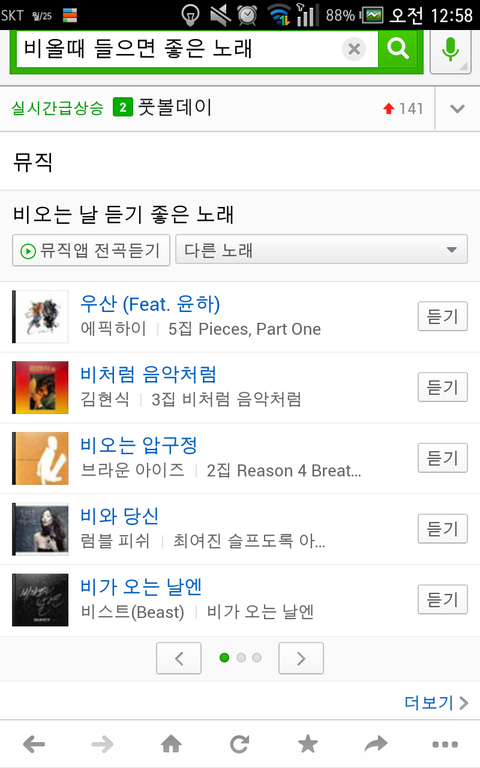Go to previous page of song list
This screenshot has height=768, width=480.
pos(179,658)
